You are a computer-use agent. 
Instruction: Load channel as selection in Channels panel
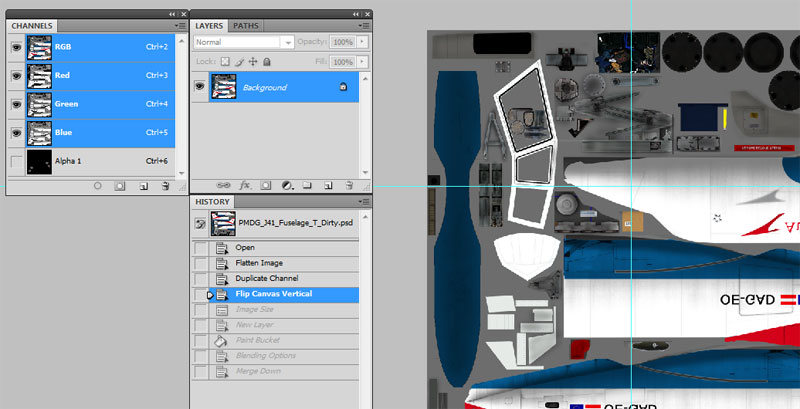(98, 187)
